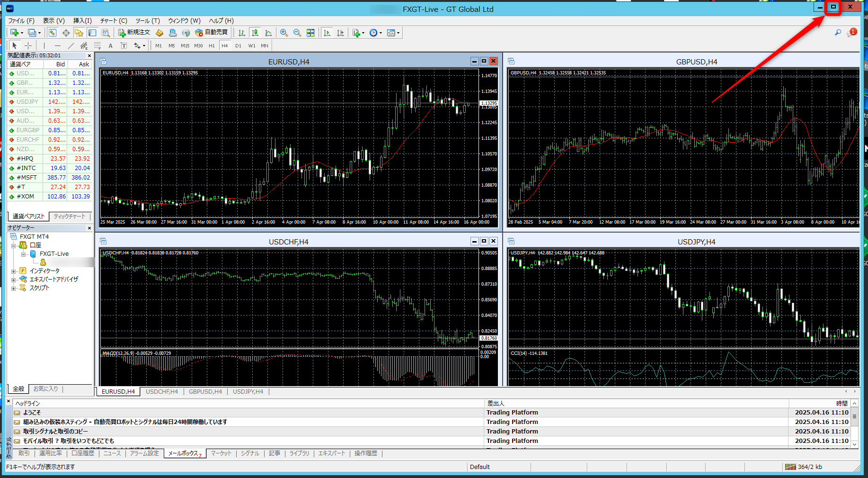Close the 気配値表示 Market Watch panel

click(89, 56)
